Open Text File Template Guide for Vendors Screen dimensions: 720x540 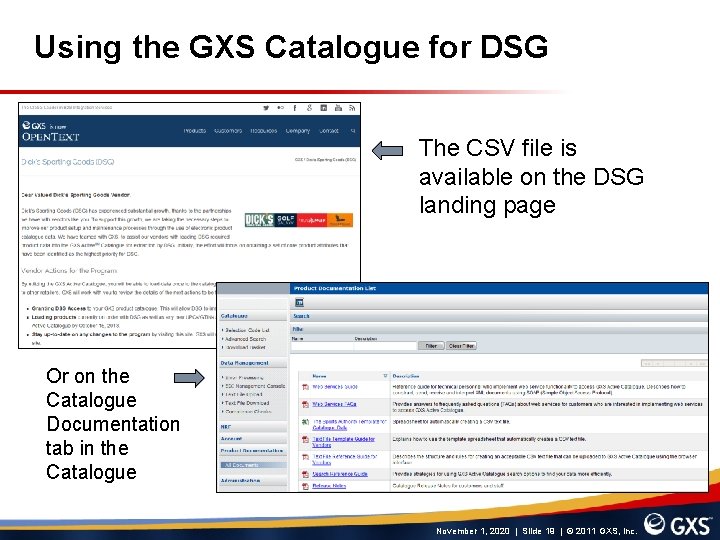pos(343,442)
